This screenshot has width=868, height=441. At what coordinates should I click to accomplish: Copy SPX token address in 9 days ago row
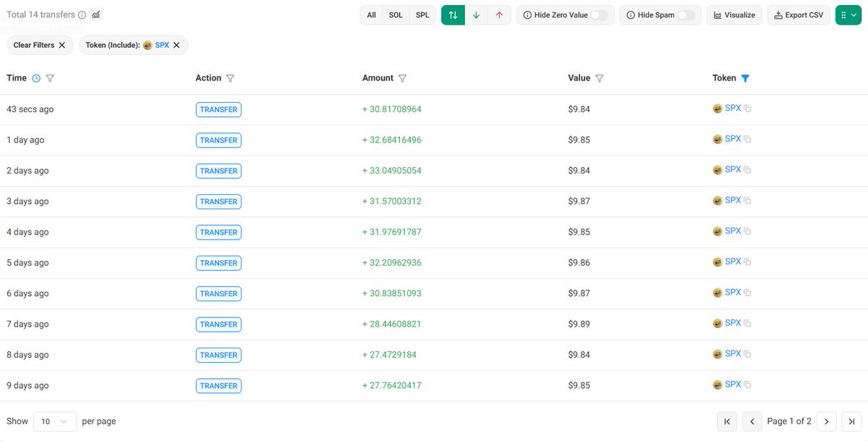tap(748, 385)
